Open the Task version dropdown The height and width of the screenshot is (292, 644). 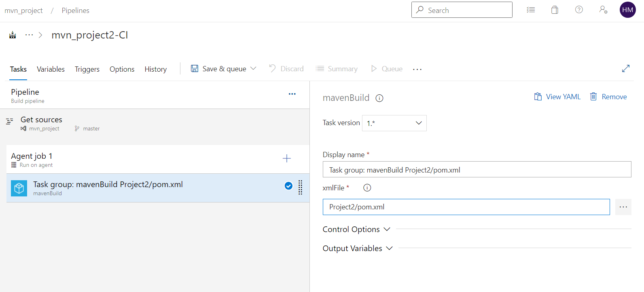(394, 123)
